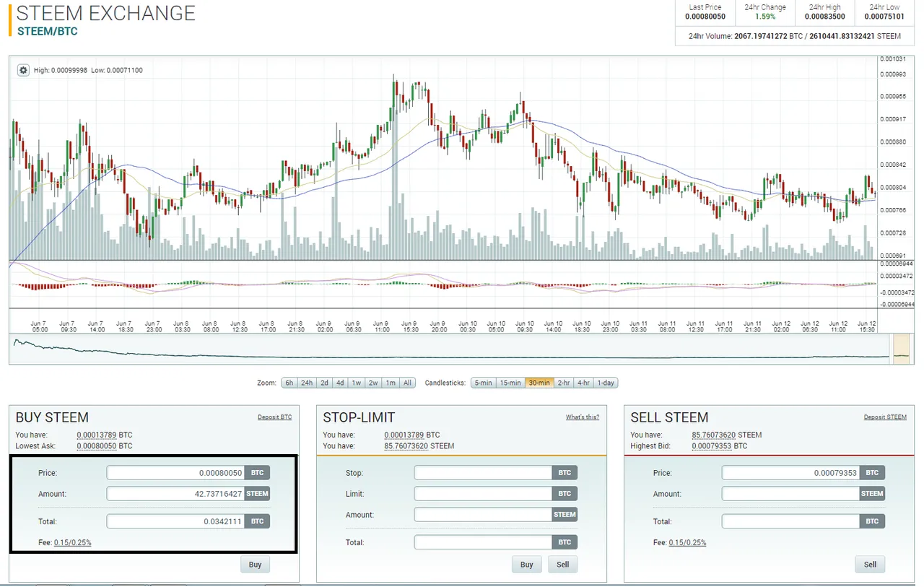This screenshot has height=587, width=924.
Task: Set zoom to 2d
Action: 325,383
